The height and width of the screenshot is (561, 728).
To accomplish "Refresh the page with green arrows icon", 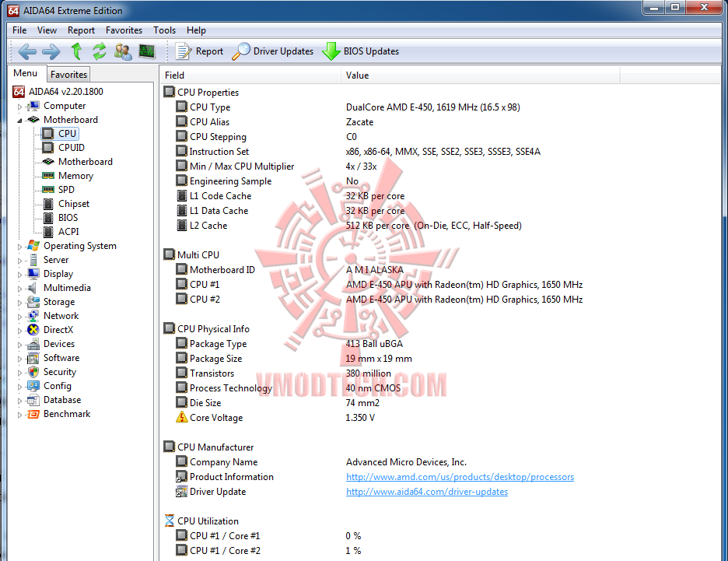I will coord(100,51).
